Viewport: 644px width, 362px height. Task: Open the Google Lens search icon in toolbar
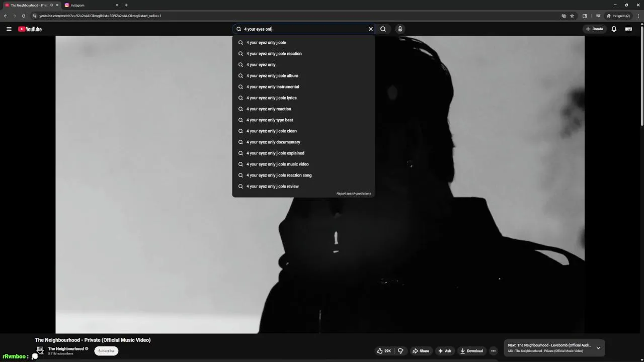coord(585,16)
